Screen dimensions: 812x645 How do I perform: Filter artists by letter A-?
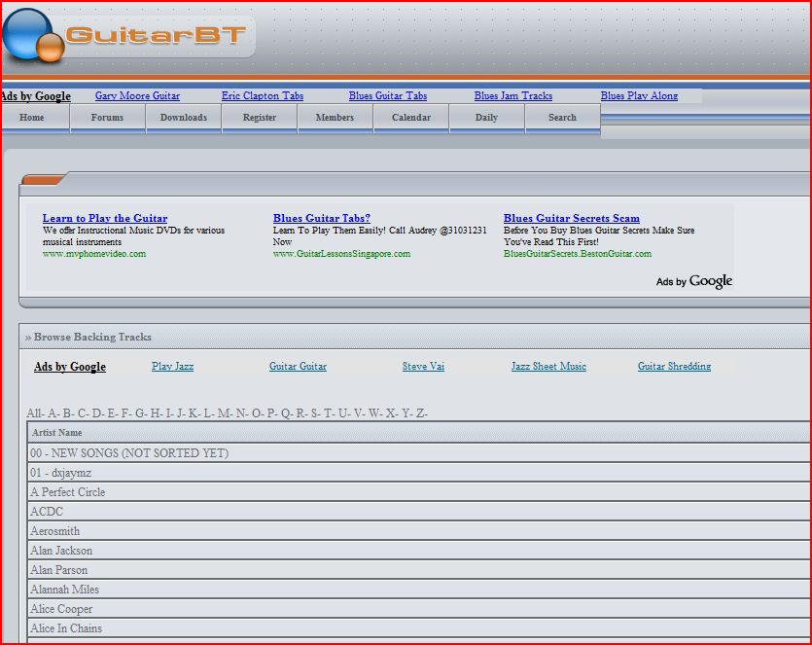tap(53, 413)
